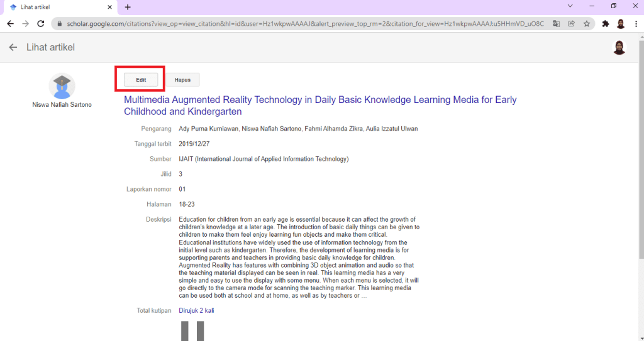
Task: Go back using the Lihat artikel arrow
Action: (x=13, y=48)
